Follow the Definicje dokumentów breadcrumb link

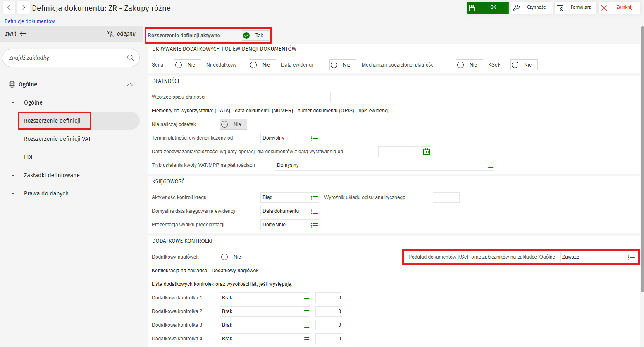(30, 21)
